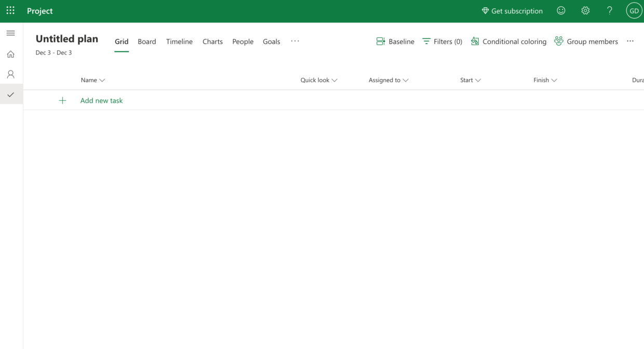Open Filters for the plan
The width and height of the screenshot is (644, 349).
click(x=442, y=41)
